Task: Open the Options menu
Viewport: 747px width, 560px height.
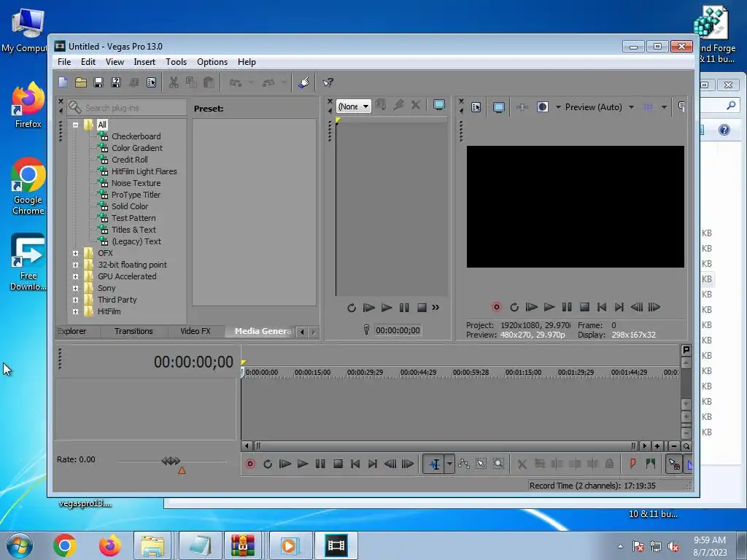Action: click(212, 62)
